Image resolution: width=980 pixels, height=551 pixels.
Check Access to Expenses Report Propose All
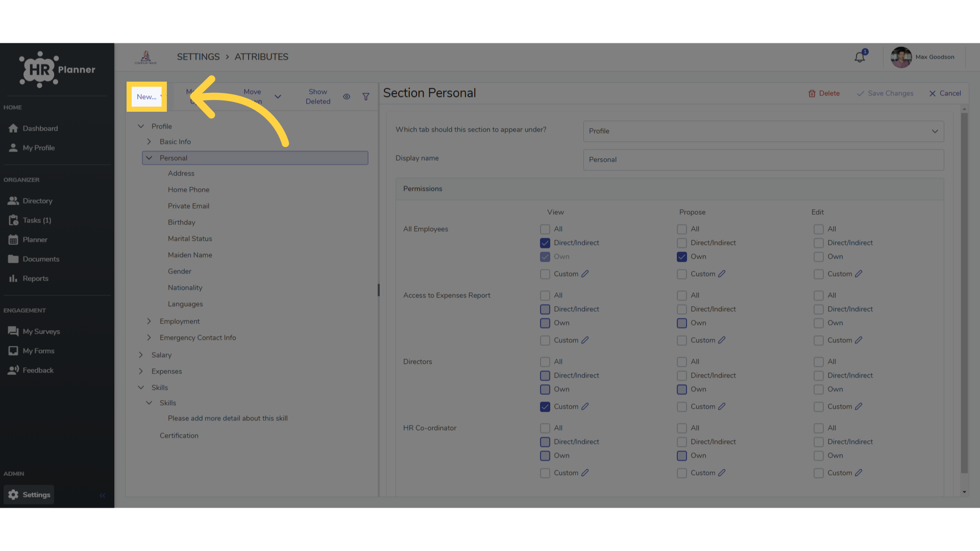(x=682, y=295)
